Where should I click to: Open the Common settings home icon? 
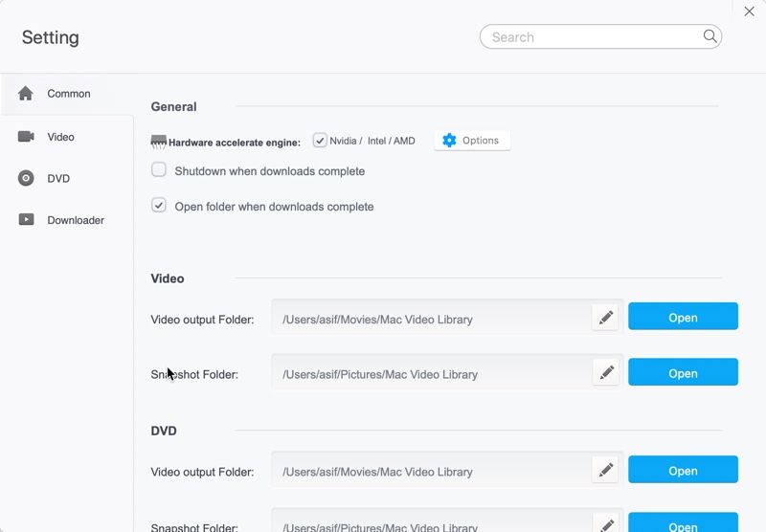pos(26,93)
